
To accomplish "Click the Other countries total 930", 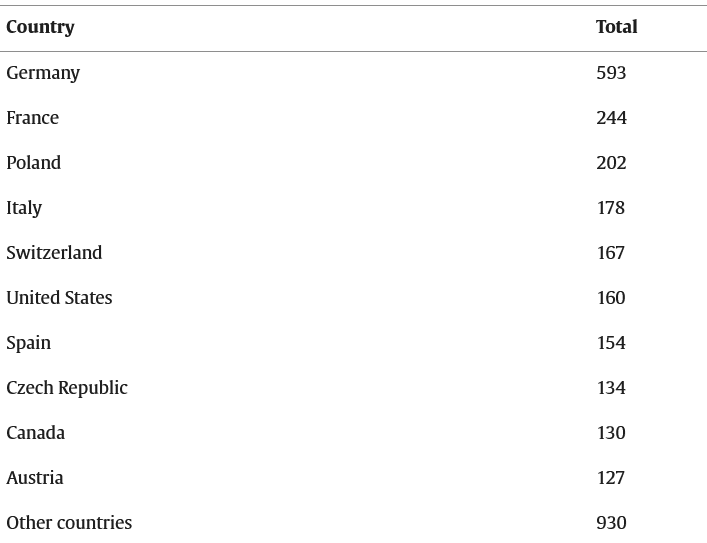I will point(611,523).
